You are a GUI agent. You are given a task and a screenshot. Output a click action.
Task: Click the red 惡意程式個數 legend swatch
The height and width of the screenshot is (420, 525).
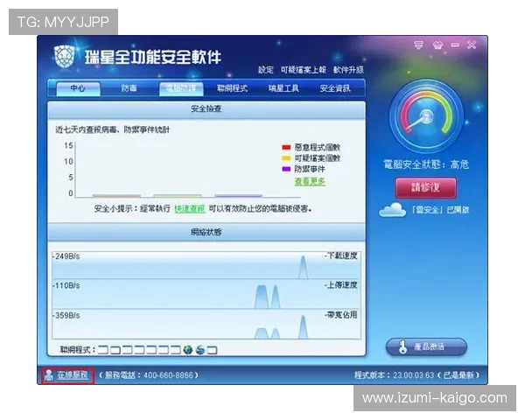coord(286,147)
